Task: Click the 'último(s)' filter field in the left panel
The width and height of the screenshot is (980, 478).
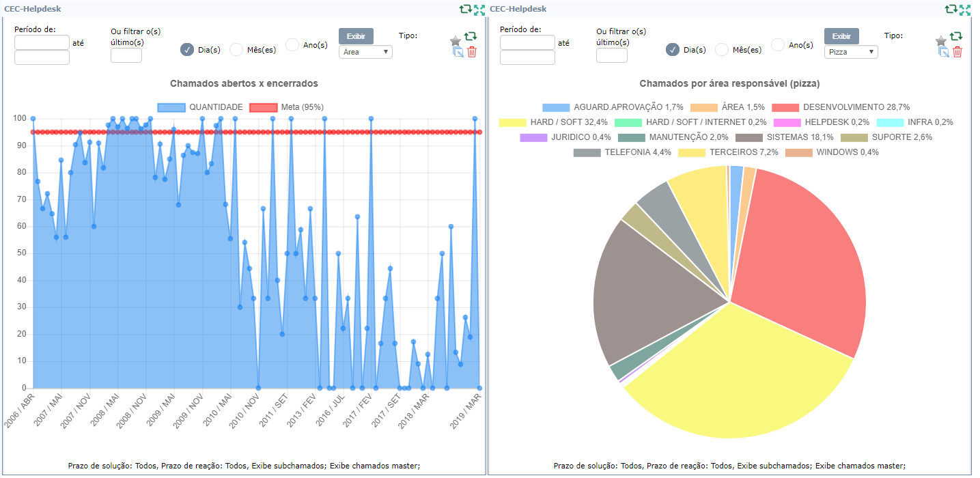Action: tap(126, 55)
